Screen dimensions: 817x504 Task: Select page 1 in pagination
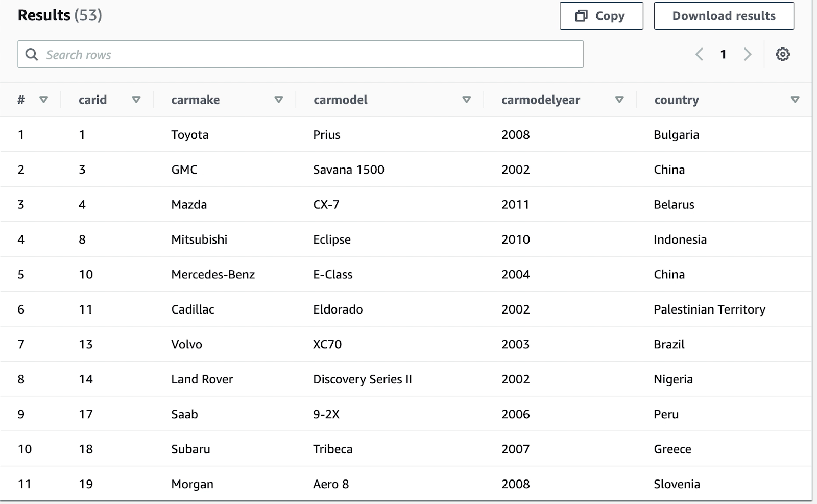(723, 54)
